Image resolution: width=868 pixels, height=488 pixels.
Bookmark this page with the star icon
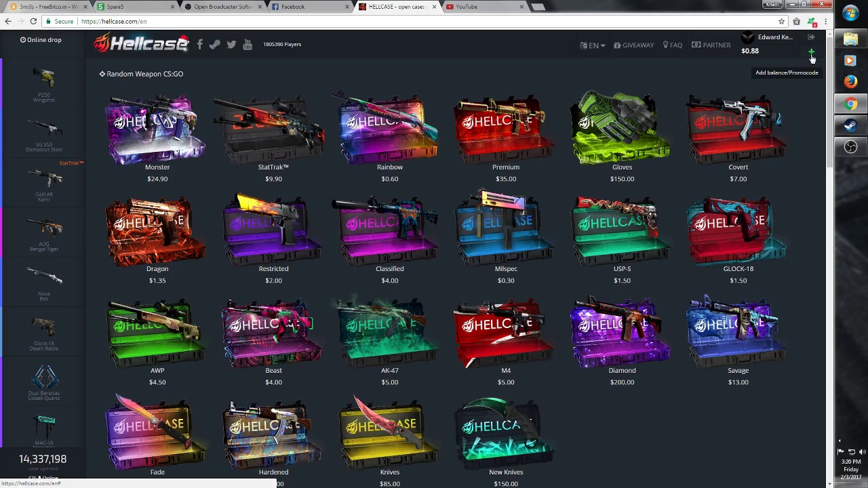point(781,21)
